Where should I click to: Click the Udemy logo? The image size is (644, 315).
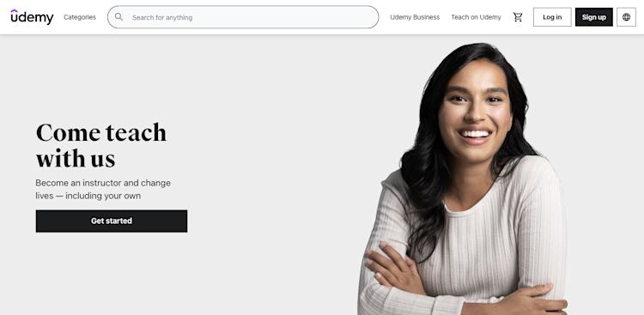click(32, 17)
